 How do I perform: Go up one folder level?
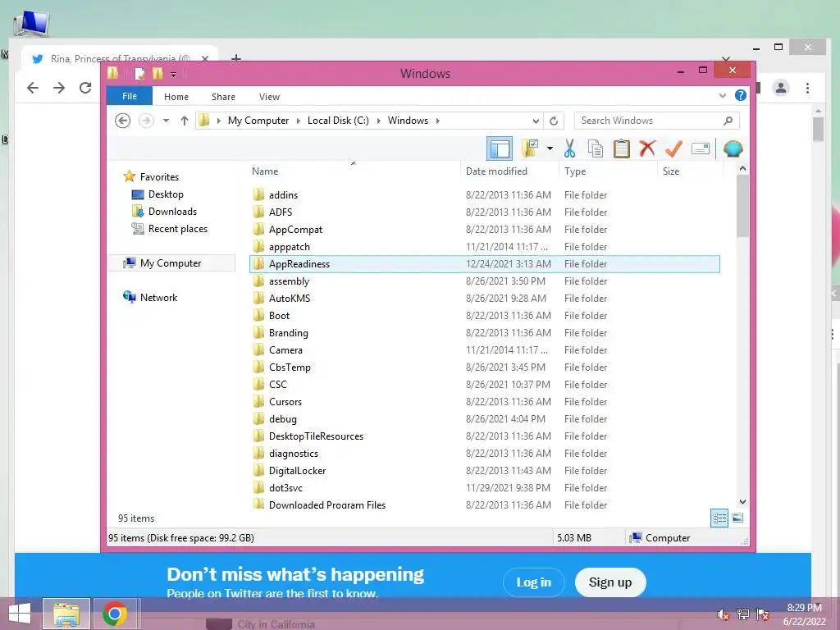[x=185, y=121]
